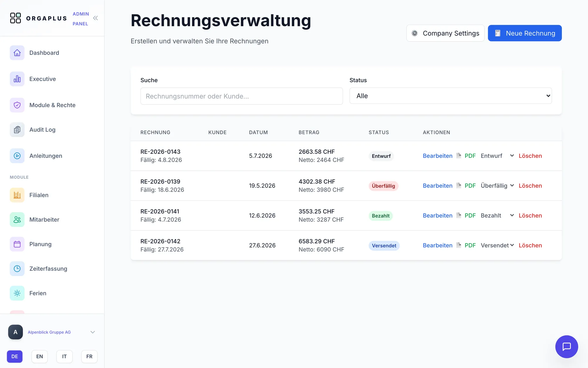Click Löschen for RE-2026-0142
This screenshot has height=368, width=588.
(x=530, y=245)
